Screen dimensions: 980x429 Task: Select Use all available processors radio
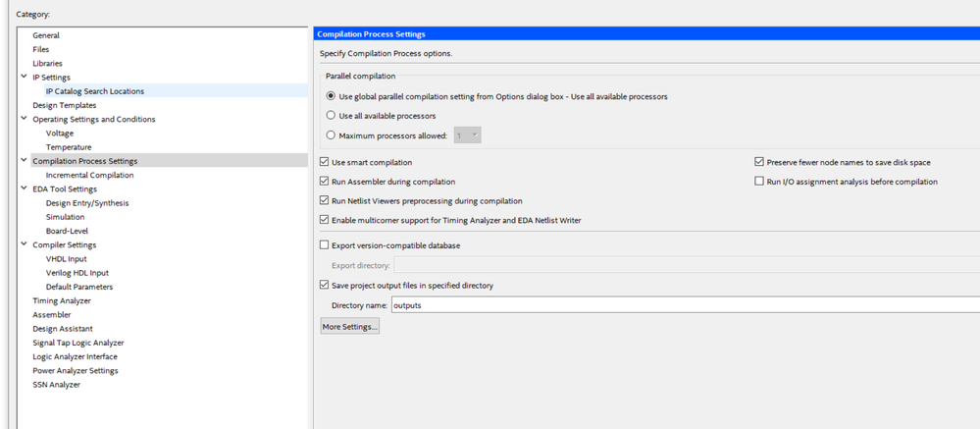click(x=331, y=116)
